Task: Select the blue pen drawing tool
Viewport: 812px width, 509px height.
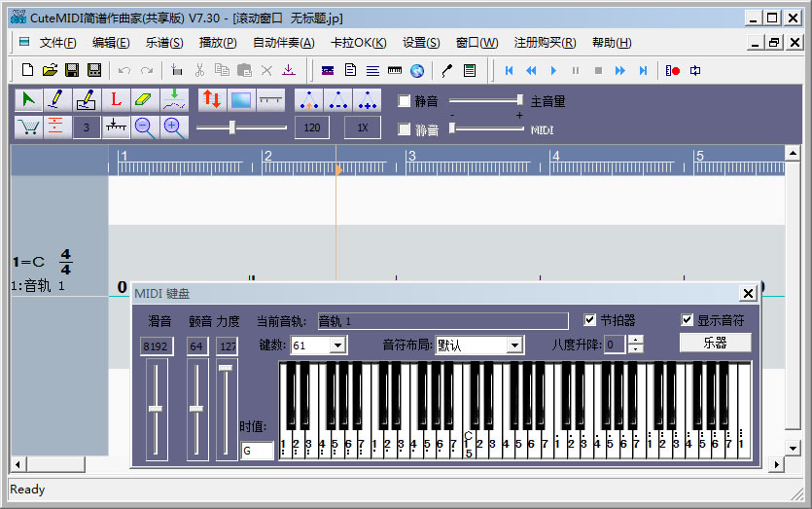Action: [57, 100]
